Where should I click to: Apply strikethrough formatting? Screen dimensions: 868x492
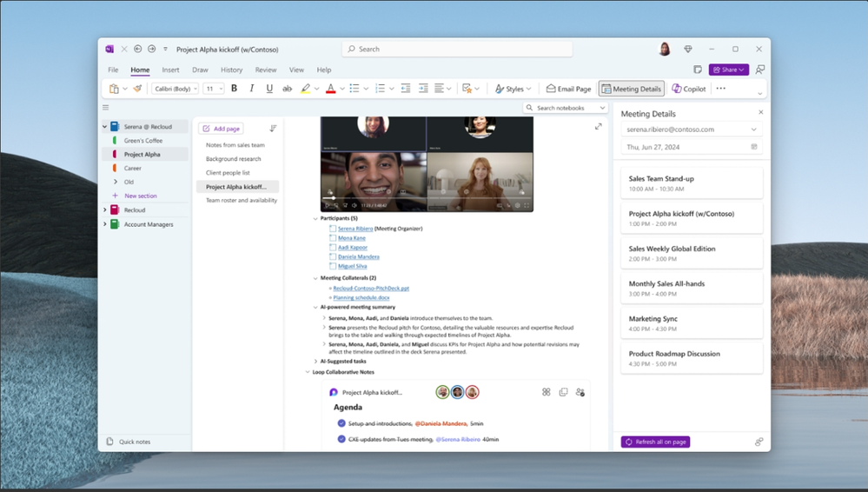pos(287,88)
